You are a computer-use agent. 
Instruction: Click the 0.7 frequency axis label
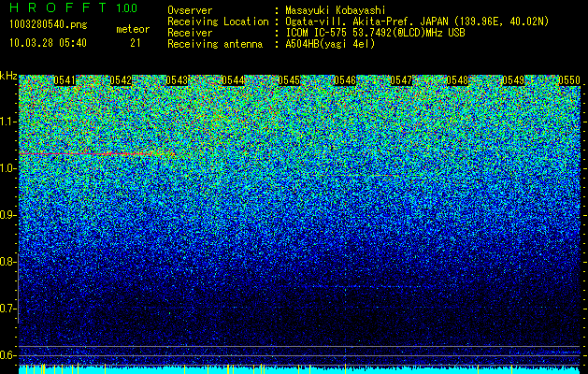pyautogui.click(x=7, y=309)
